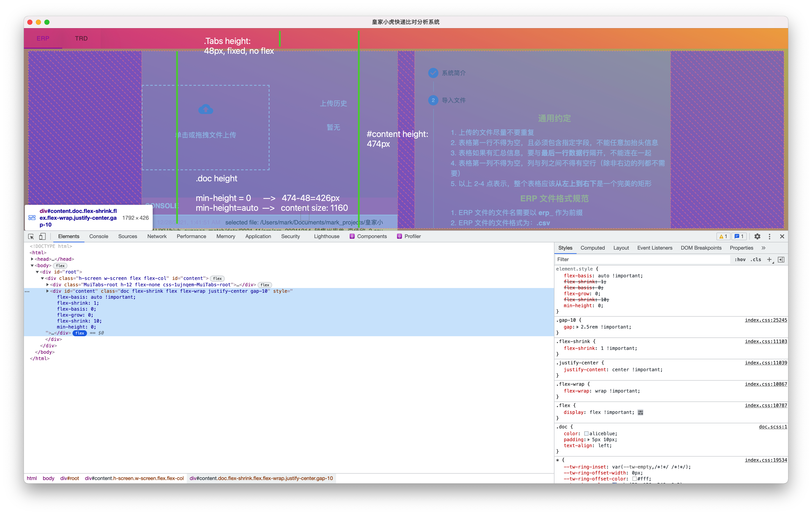Open the Layout tab
Screen dimensions: 812x515
621,248
